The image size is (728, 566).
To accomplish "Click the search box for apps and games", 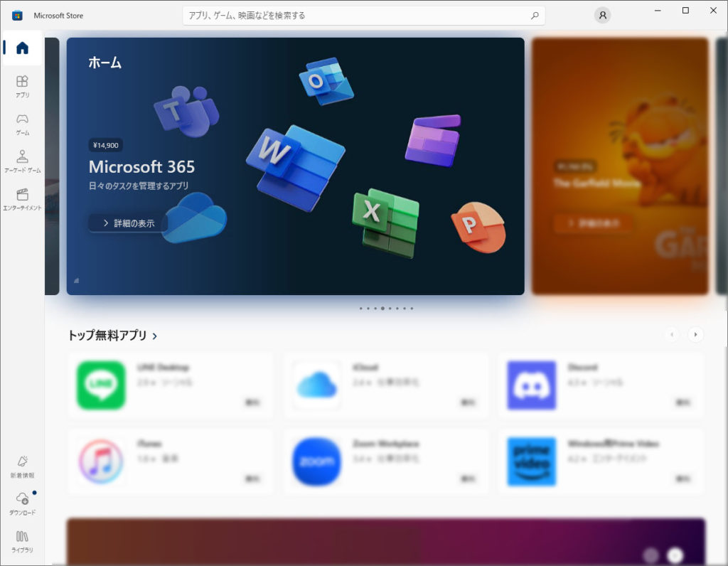I will pyautogui.click(x=355, y=15).
